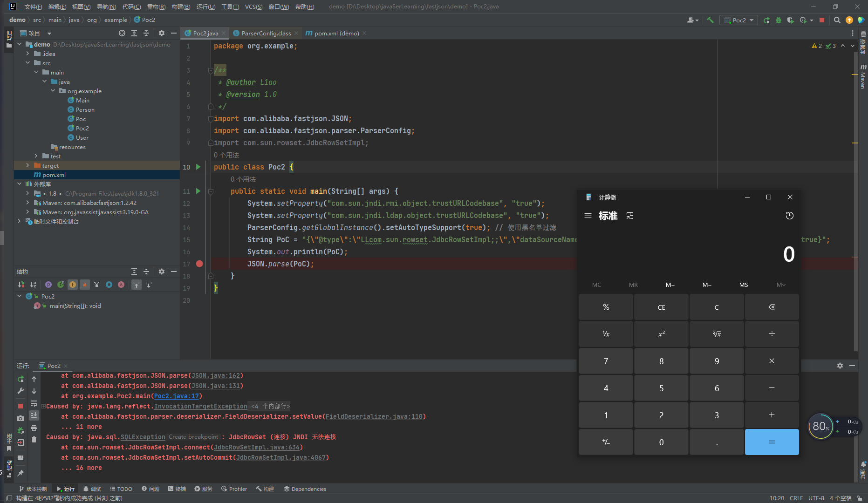Click run gutter arrow beside main method
The height and width of the screenshot is (503, 868).
tap(198, 191)
